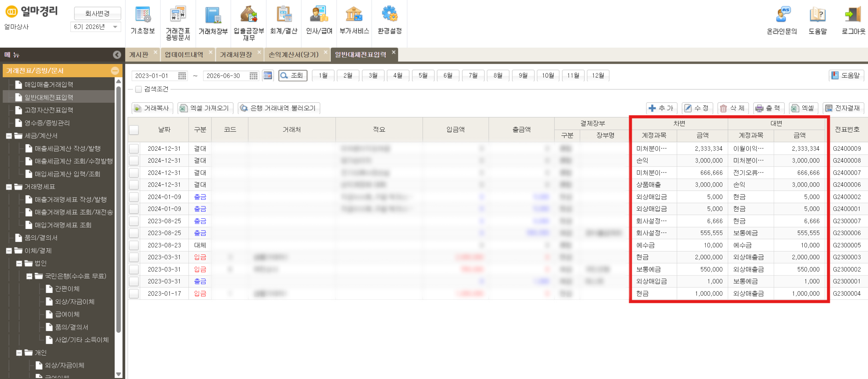Click the blue period calendar icon beside 조회
The width and height of the screenshot is (868, 379).
[268, 75]
